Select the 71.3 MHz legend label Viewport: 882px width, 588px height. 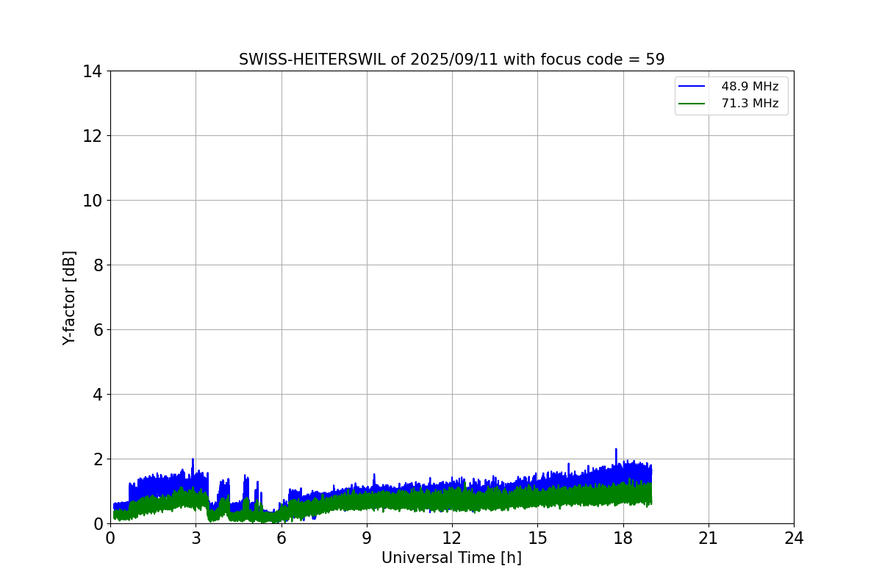(x=750, y=104)
